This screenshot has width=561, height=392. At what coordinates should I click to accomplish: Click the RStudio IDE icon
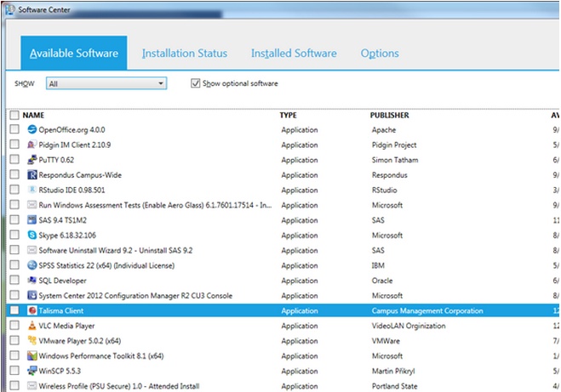(32, 190)
